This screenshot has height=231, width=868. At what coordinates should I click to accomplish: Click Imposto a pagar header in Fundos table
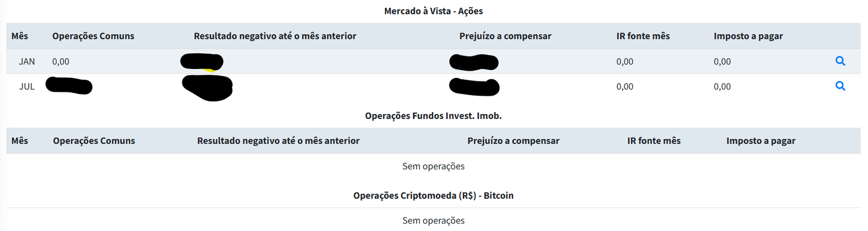[761, 141]
